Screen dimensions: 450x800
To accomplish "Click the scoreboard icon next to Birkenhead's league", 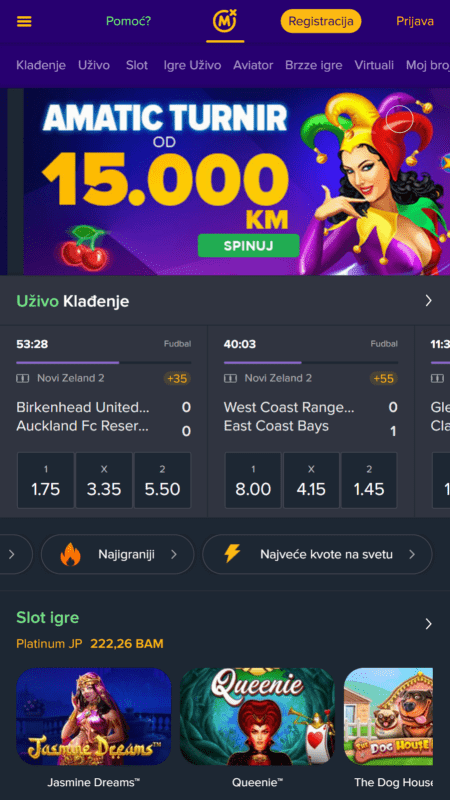I will pos(23,379).
